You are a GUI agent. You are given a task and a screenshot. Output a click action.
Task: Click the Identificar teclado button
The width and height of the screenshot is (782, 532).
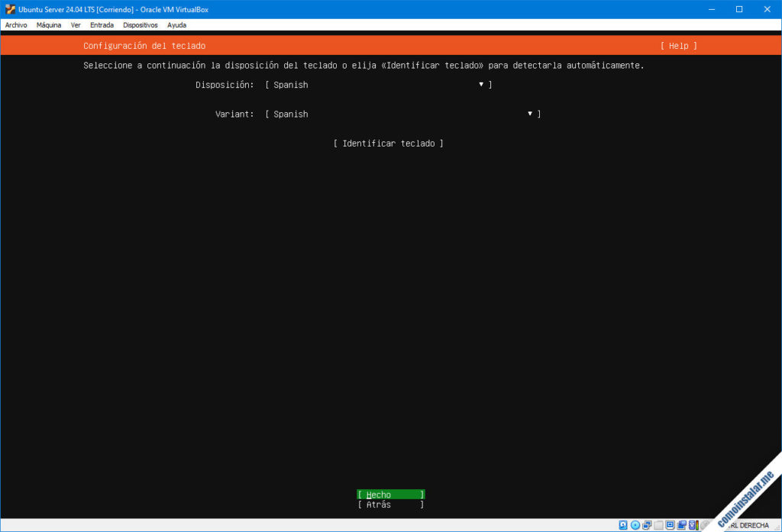388,143
